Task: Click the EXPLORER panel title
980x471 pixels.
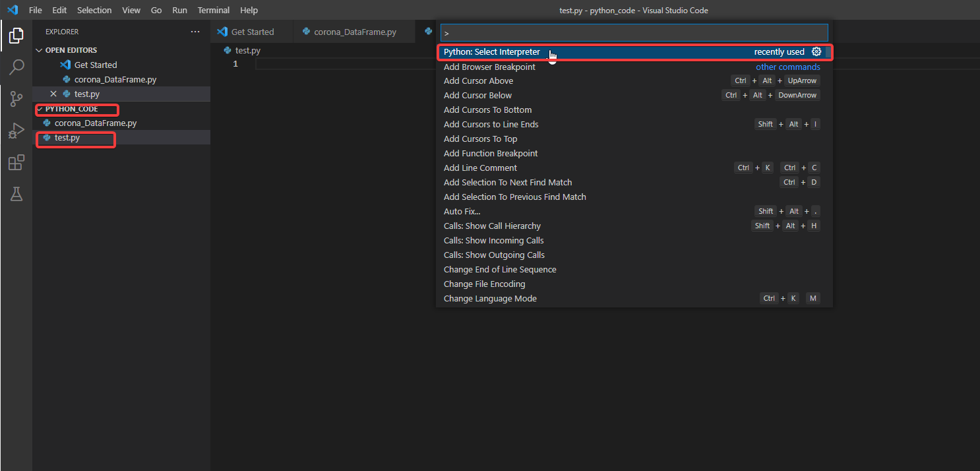Action: coord(62,32)
